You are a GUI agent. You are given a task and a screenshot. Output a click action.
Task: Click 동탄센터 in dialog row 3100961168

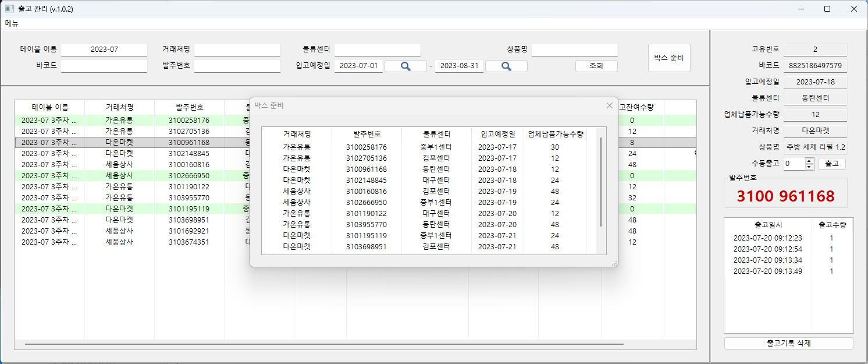tap(436, 169)
